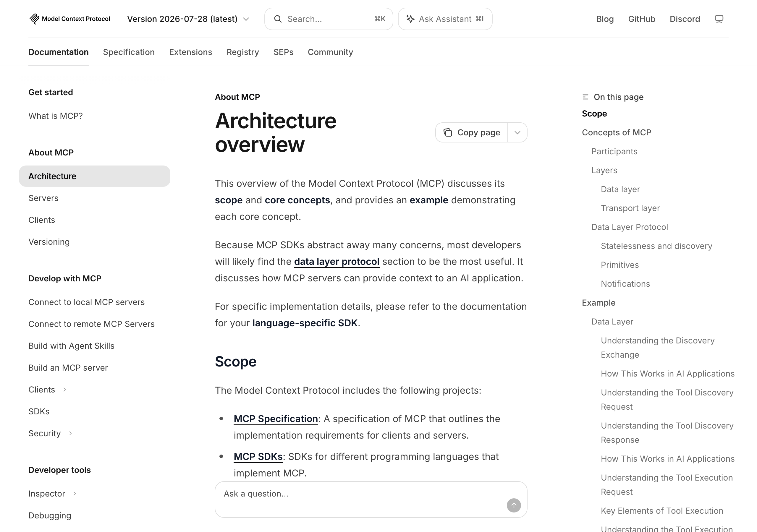Jump to Primitives section
Viewport: 757px width, 532px height.
pyautogui.click(x=619, y=265)
